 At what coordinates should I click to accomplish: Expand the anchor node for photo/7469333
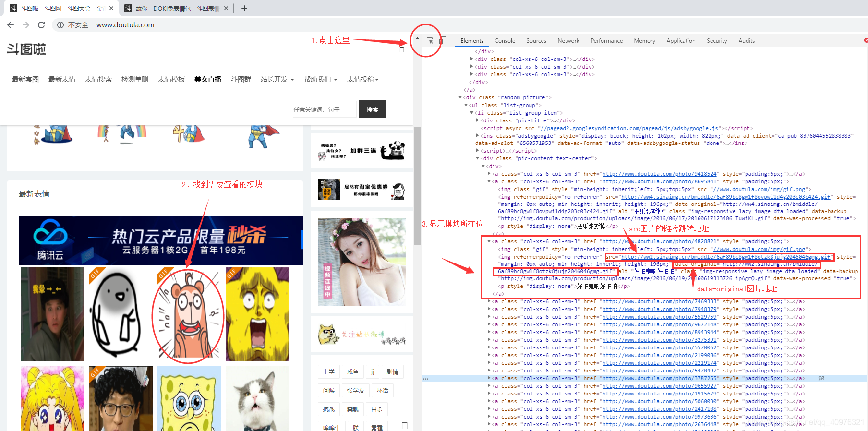pos(489,301)
